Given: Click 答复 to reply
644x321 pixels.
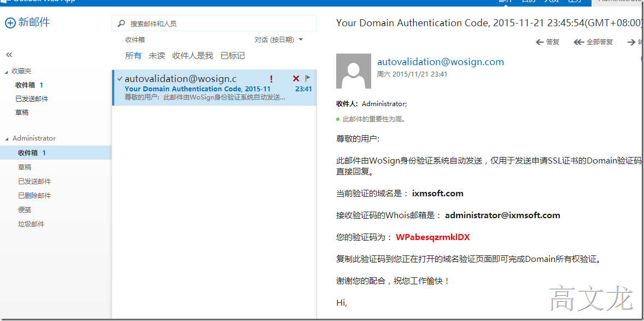Looking at the screenshot, I should [547, 42].
